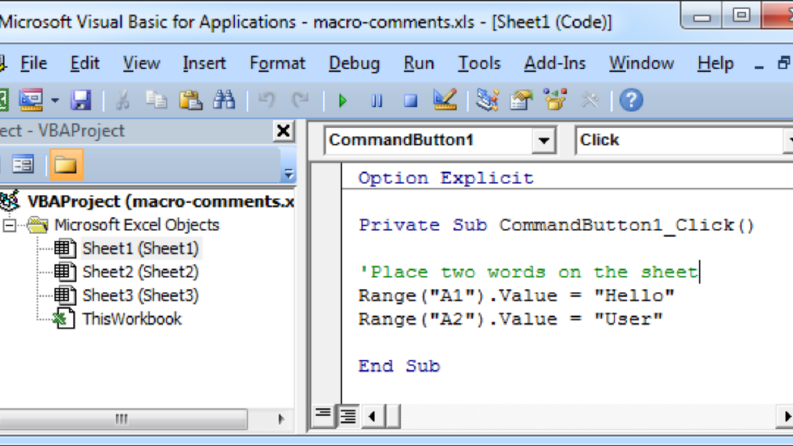Open the Run menu

click(x=419, y=63)
